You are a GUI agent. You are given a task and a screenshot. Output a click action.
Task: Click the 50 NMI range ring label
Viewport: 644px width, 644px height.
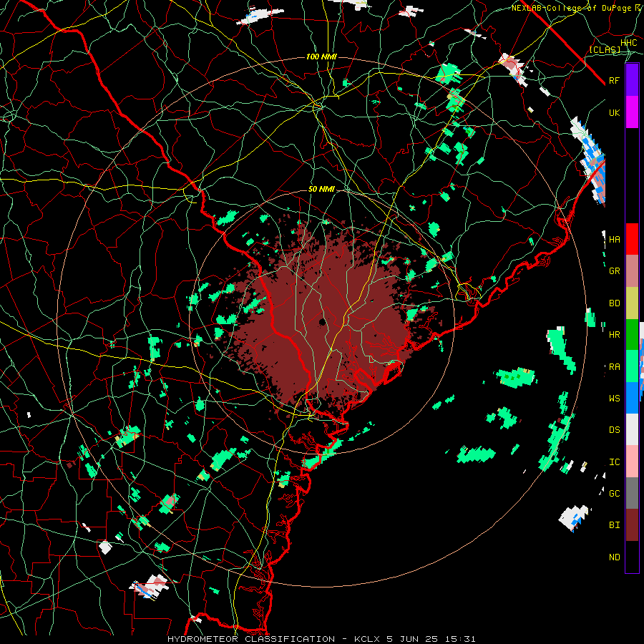pyautogui.click(x=321, y=190)
